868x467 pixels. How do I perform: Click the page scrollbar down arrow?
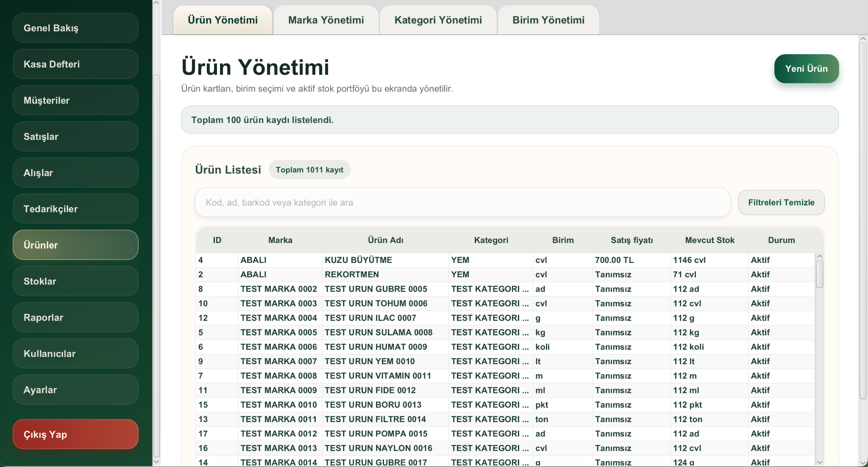point(863,463)
